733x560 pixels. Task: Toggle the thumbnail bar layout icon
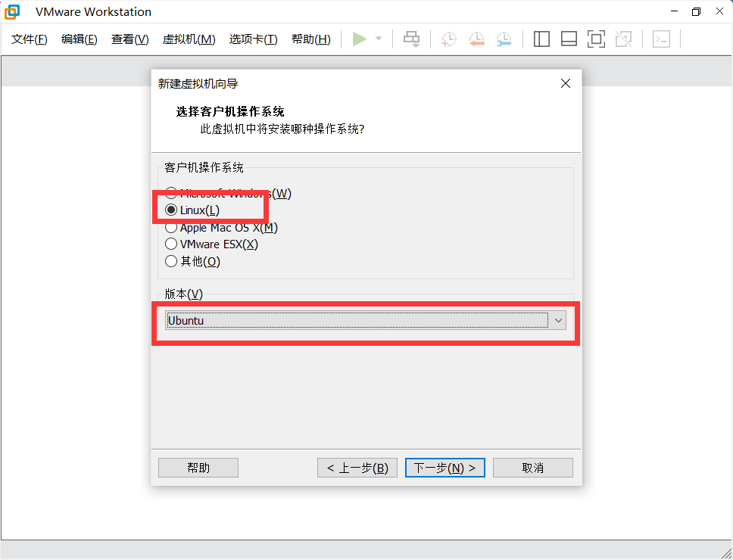(x=569, y=39)
